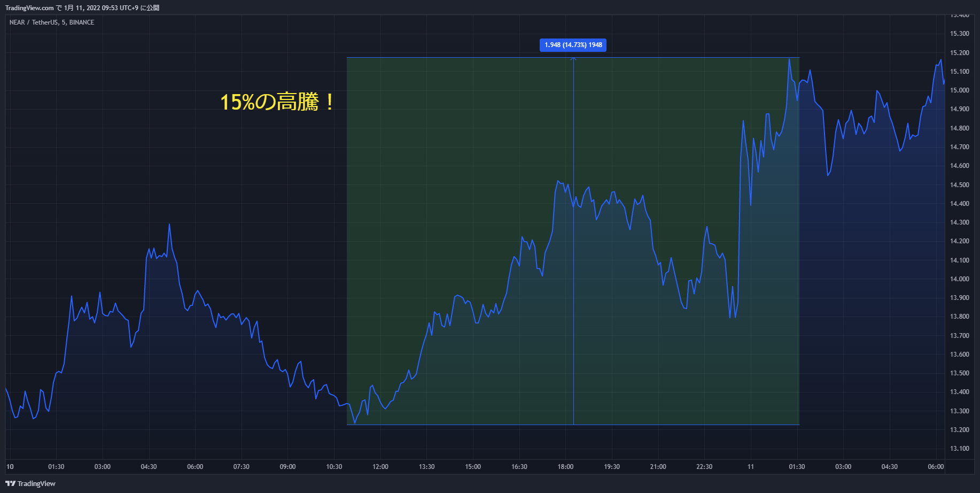Click the 09:00 time axis label
Image resolution: width=980 pixels, height=493 pixels.
coord(287,467)
